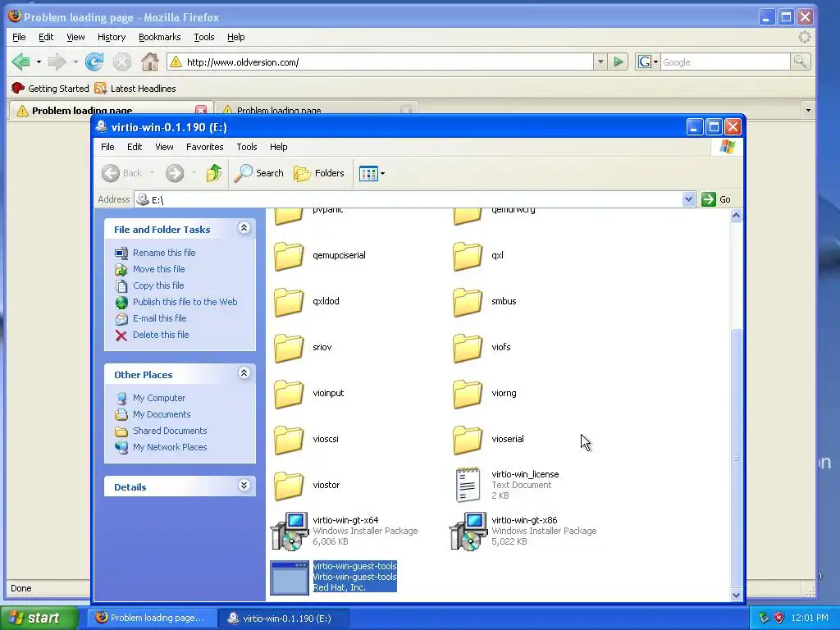Open the Latest Headlines bookmark
The height and width of the screenshot is (630, 840).
tap(135, 89)
